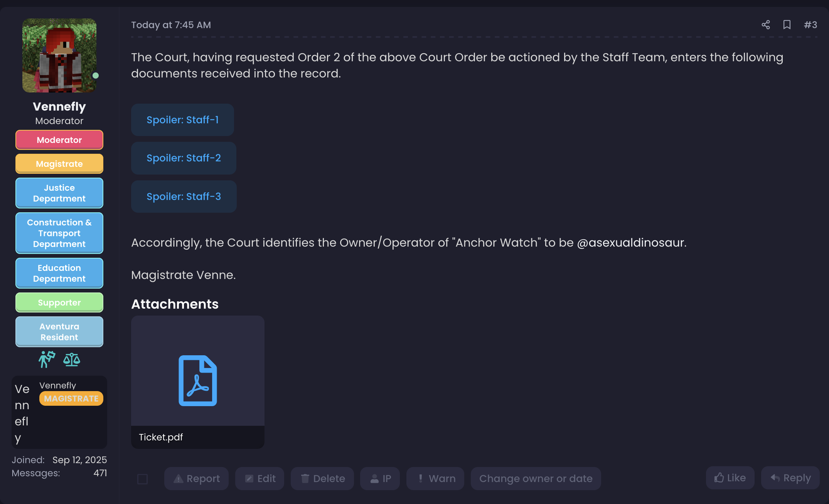The width and height of the screenshot is (829, 504).
Task: Open the post permalink #3
Action: (810, 25)
